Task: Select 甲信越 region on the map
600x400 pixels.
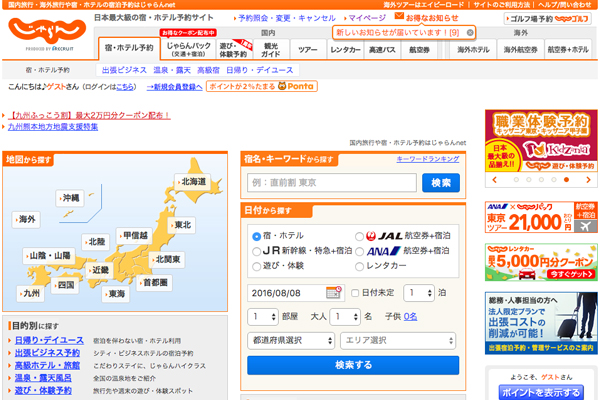Action: pyautogui.click(x=134, y=235)
